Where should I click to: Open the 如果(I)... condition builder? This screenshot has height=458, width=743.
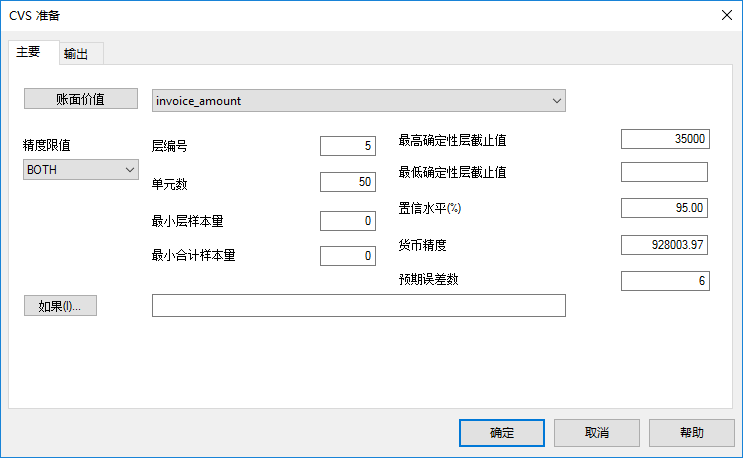tap(60, 306)
